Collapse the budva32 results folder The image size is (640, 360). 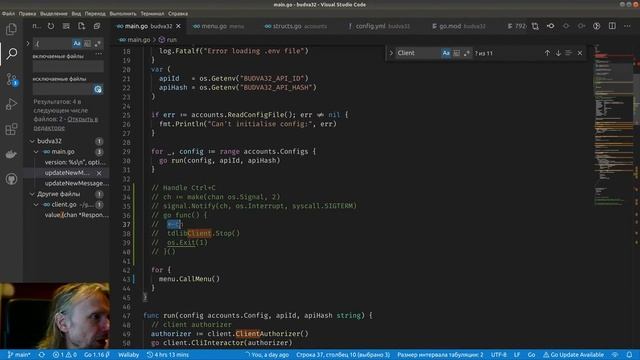point(32,141)
